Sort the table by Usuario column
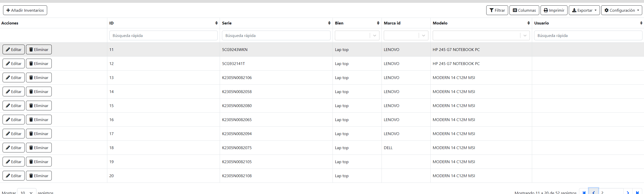644x194 pixels. click(x=641, y=23)
